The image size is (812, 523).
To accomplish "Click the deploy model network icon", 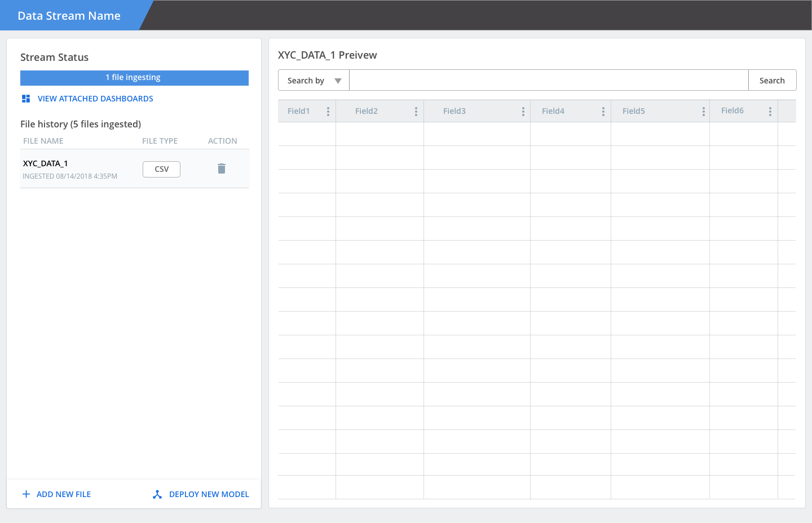I will click(x=157, y=494).
